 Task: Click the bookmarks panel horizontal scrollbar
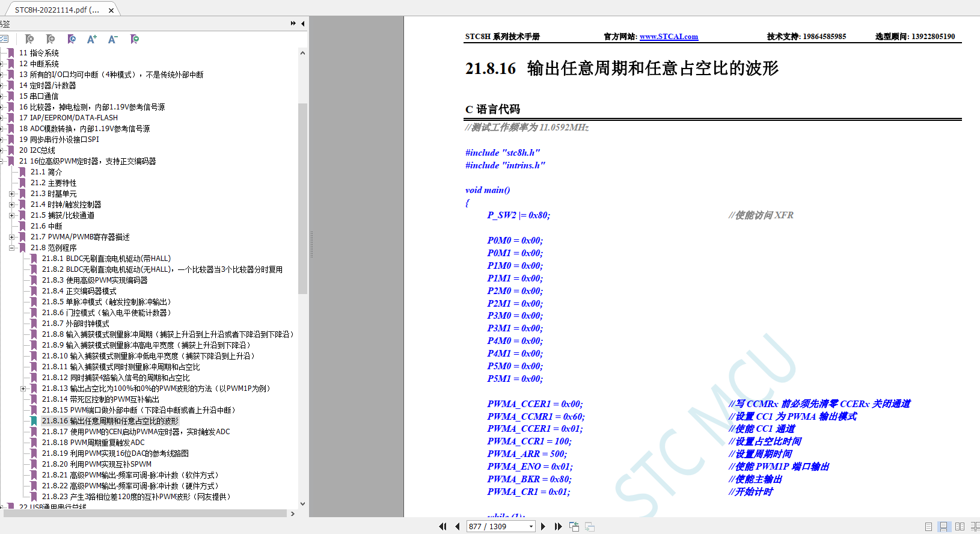point(145,514)
